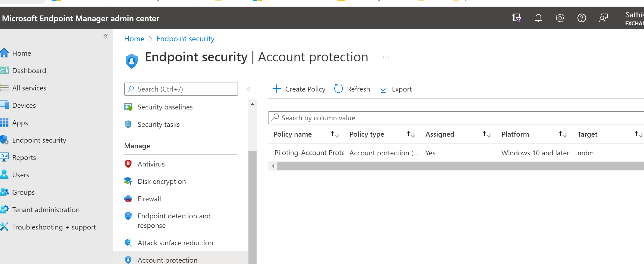Navigate to Tenant administration
The image size is (644, 264).
pos(46,209)
